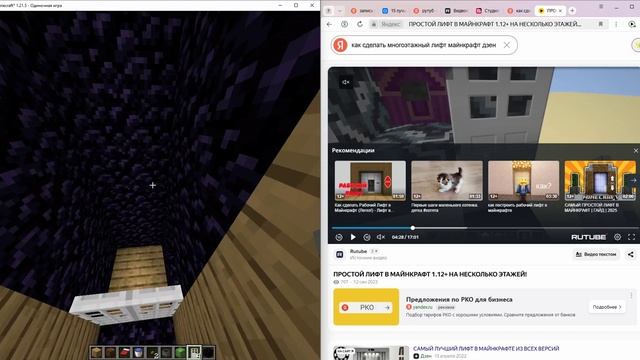
Task: Rewind the video with back-skip icon
Action: tap(339, 237)
